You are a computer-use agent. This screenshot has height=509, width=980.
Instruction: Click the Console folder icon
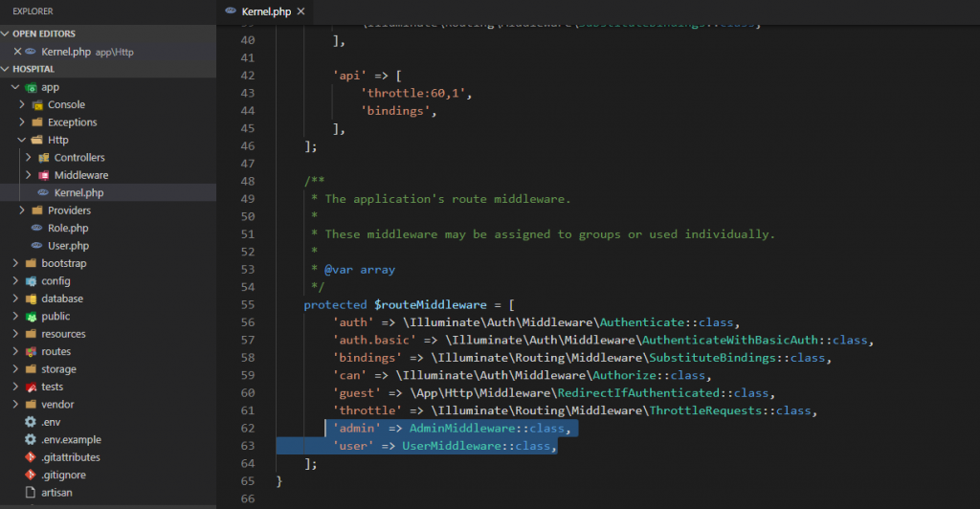(x=37, y=104)
